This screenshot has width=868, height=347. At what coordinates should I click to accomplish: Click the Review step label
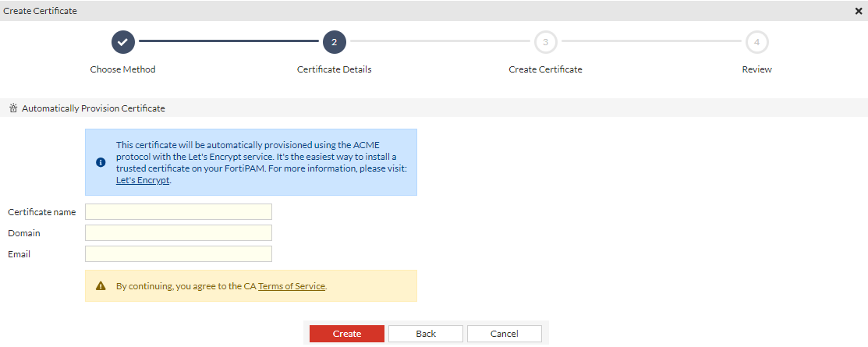(x=756, y=69)
